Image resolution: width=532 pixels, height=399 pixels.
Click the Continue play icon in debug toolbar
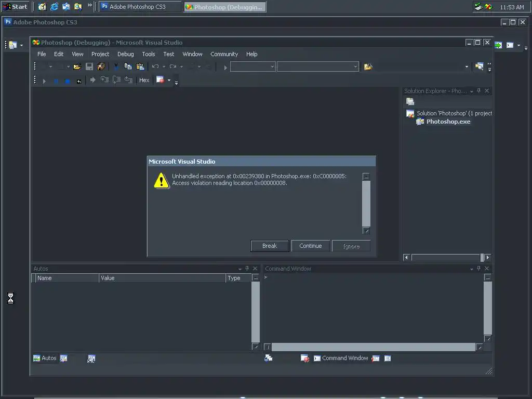44,81
